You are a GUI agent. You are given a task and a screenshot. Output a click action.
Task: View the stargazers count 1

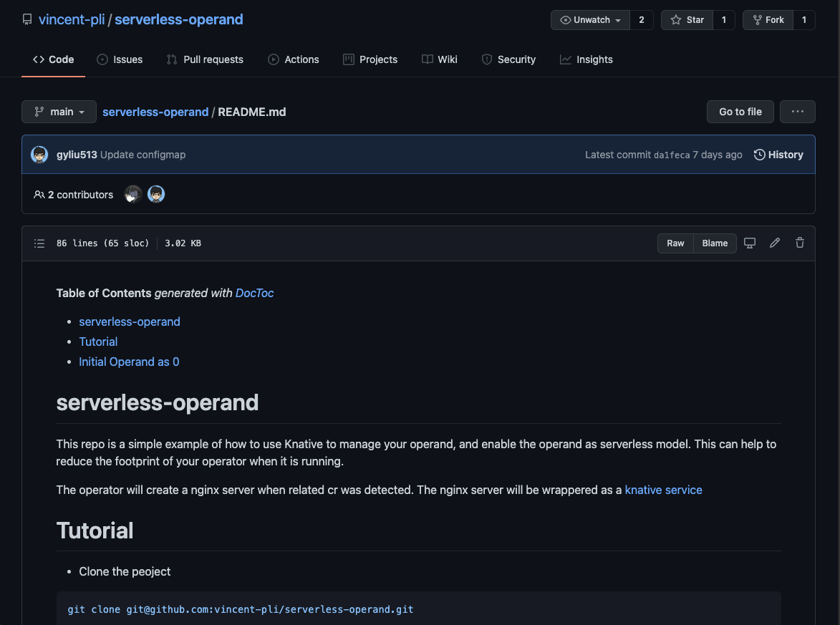click(724, 20)
